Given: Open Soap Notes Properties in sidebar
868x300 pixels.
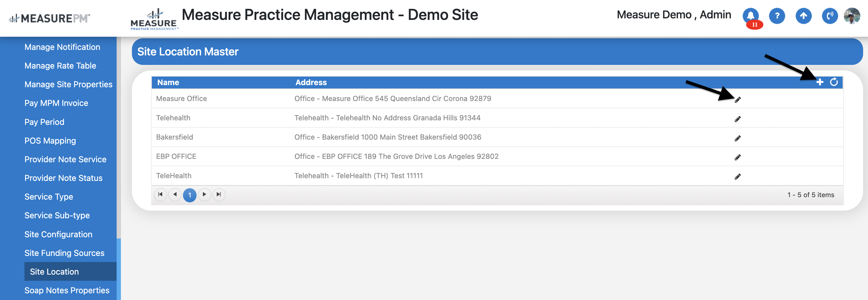Looking at the screenshot, I should click(x=67, y=290).
